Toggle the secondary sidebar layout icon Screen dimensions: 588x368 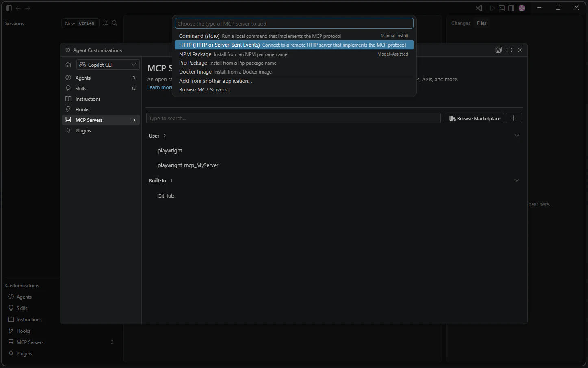[511, 8]
